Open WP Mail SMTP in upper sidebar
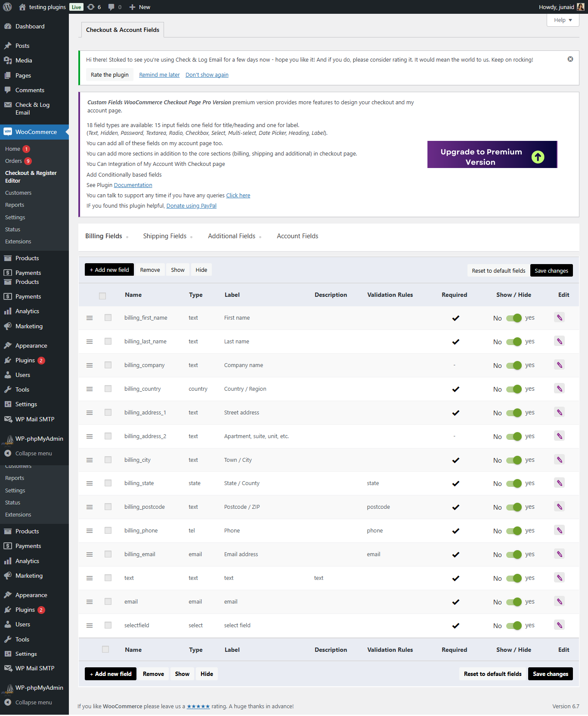Image resolution: width=588 pixels, height=716 pixels. pyautogui.click(x=34, y=419)
